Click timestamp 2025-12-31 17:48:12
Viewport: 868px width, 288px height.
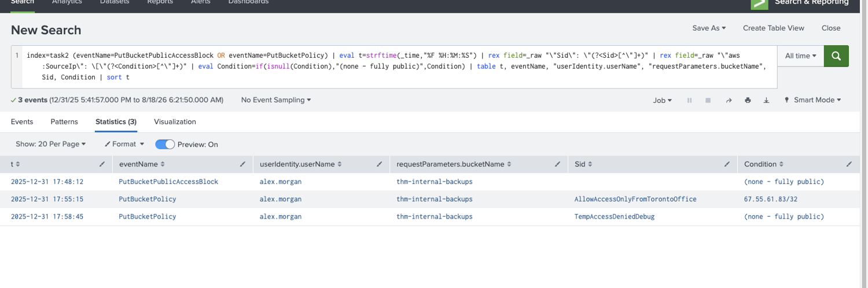pyautogui.click(x=47, y=182)
